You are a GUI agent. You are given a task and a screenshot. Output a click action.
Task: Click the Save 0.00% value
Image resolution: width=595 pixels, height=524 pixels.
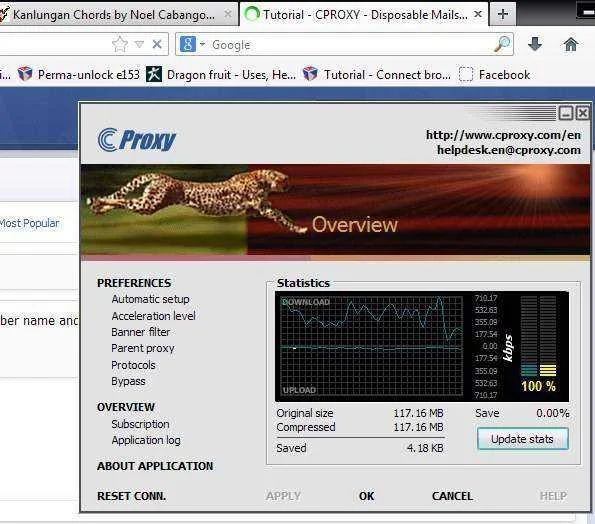point(552,413)
